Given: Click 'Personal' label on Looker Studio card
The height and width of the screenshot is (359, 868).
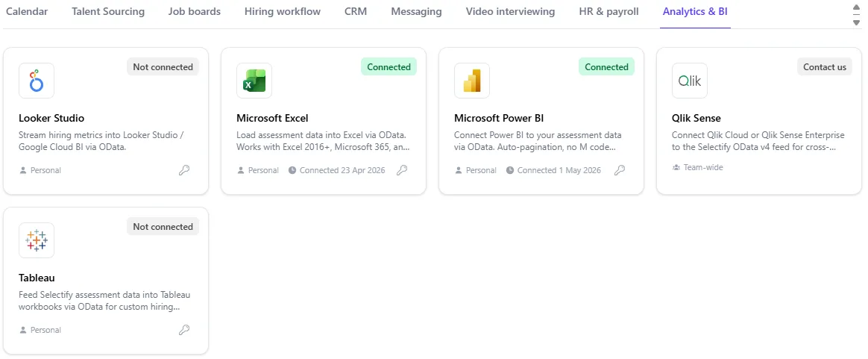Looking at the screenshot, I should pos(46,170).
